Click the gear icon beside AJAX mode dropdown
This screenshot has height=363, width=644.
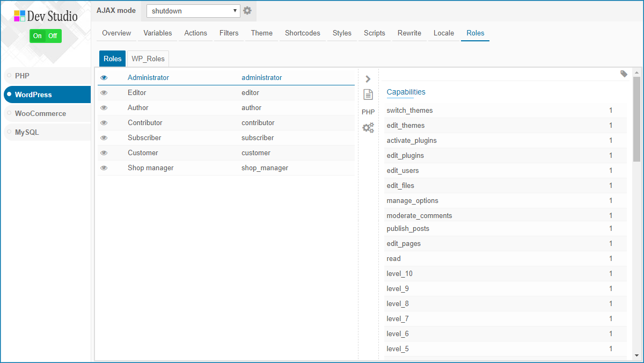(x=247, y=11)
